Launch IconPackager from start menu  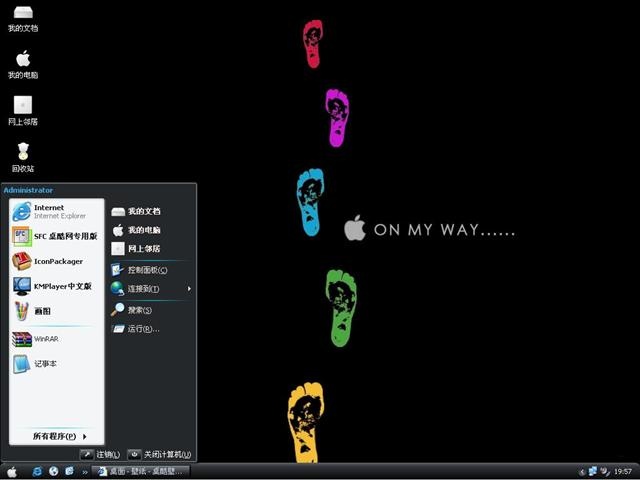click(x=56, y=261)
